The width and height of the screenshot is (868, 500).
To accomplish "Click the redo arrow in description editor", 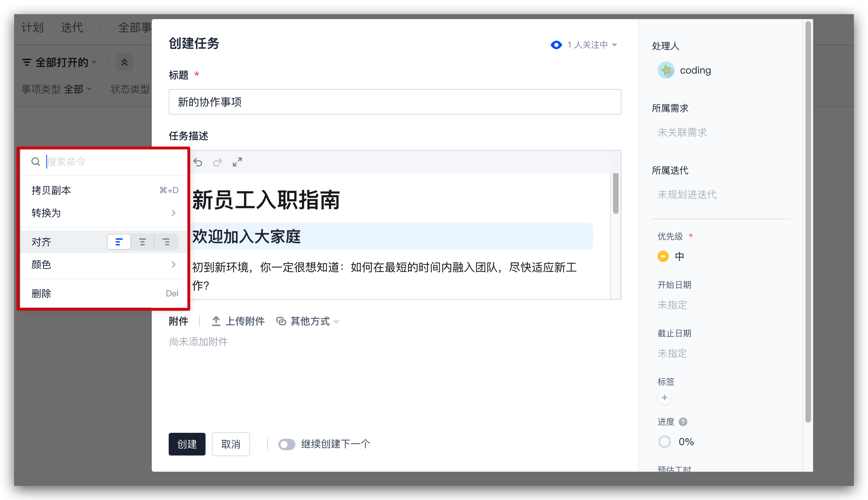I will [217, 162].
